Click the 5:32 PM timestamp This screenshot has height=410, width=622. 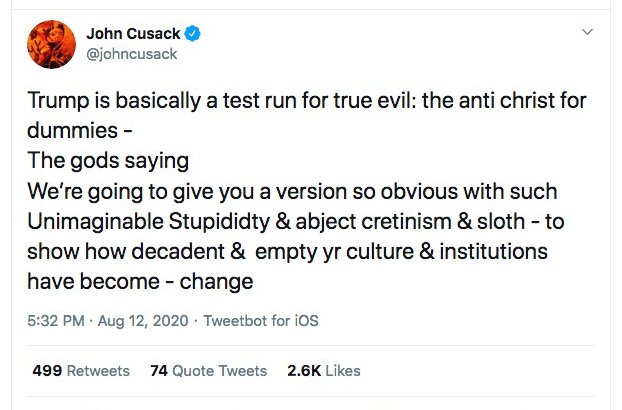tap(58, 321)
